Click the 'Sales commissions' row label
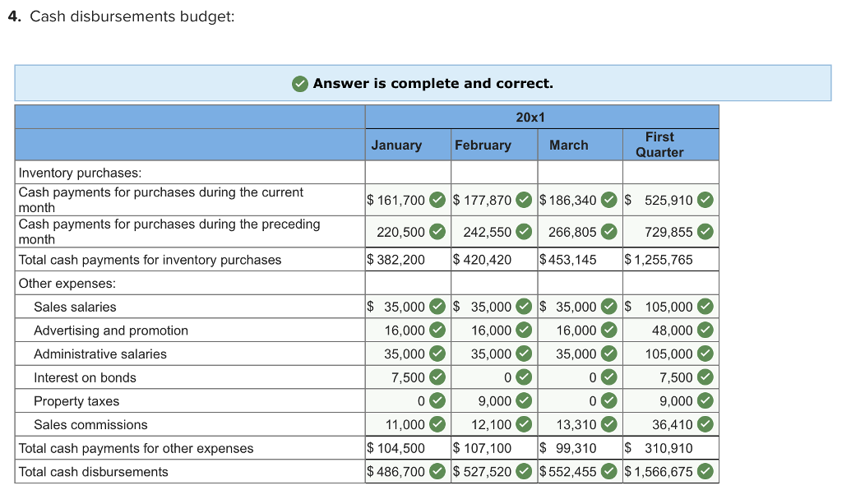842x504 pixels. (90, 425)
